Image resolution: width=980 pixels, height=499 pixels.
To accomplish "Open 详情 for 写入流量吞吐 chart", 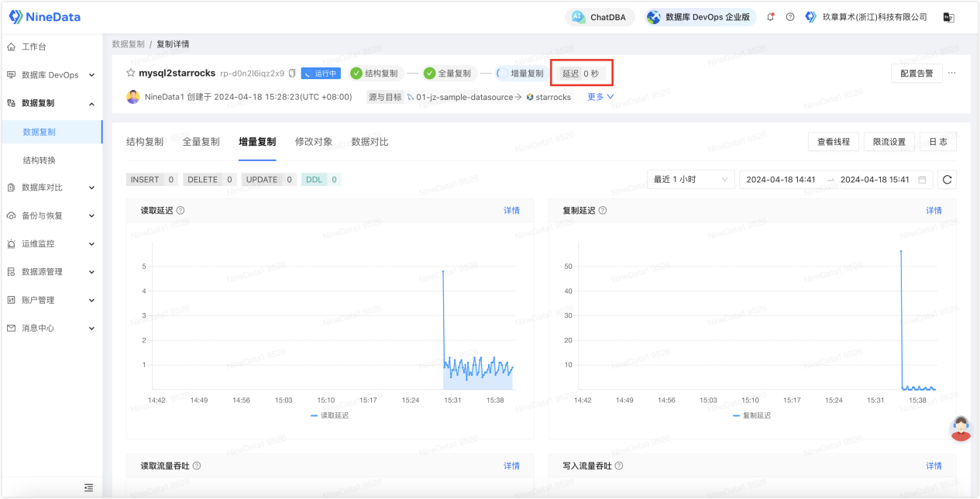I will click(934, 466).
